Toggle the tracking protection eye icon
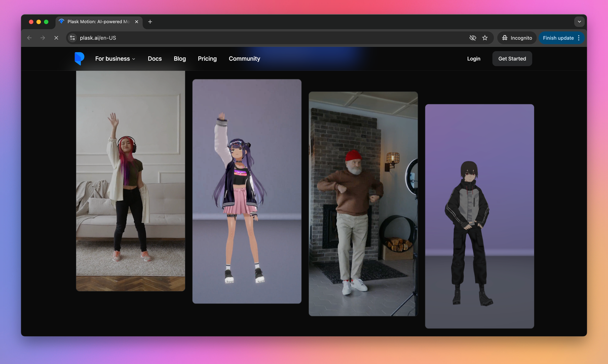 pos(473,38)
